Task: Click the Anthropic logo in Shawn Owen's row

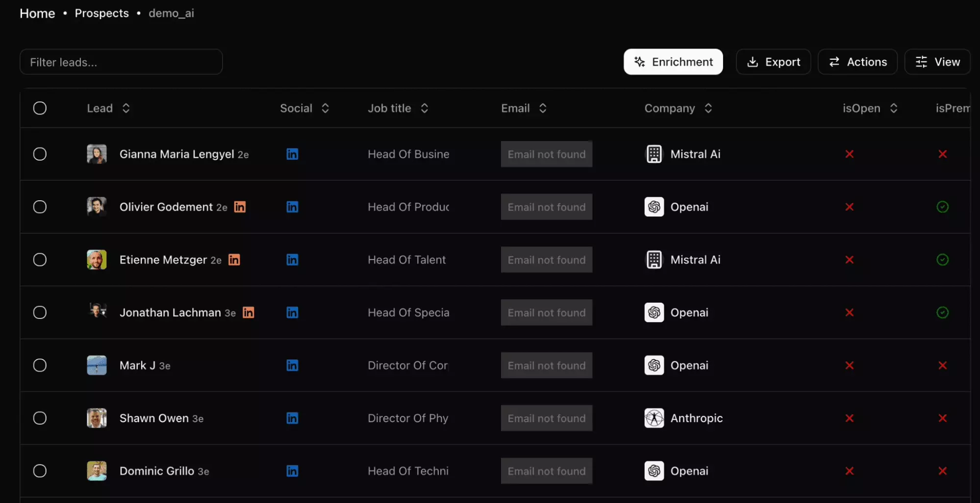Action: tap(653, 418)
